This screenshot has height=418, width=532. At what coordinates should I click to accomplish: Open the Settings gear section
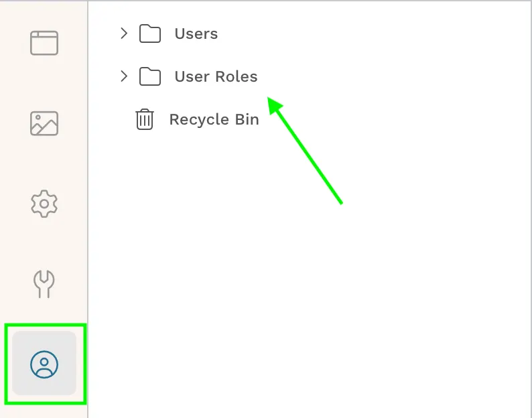(44, 203)
